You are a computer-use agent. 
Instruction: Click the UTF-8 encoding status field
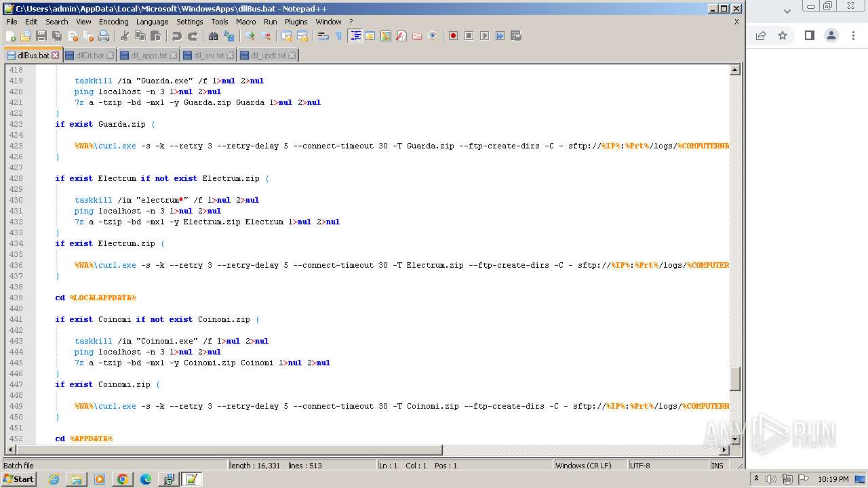668,466
